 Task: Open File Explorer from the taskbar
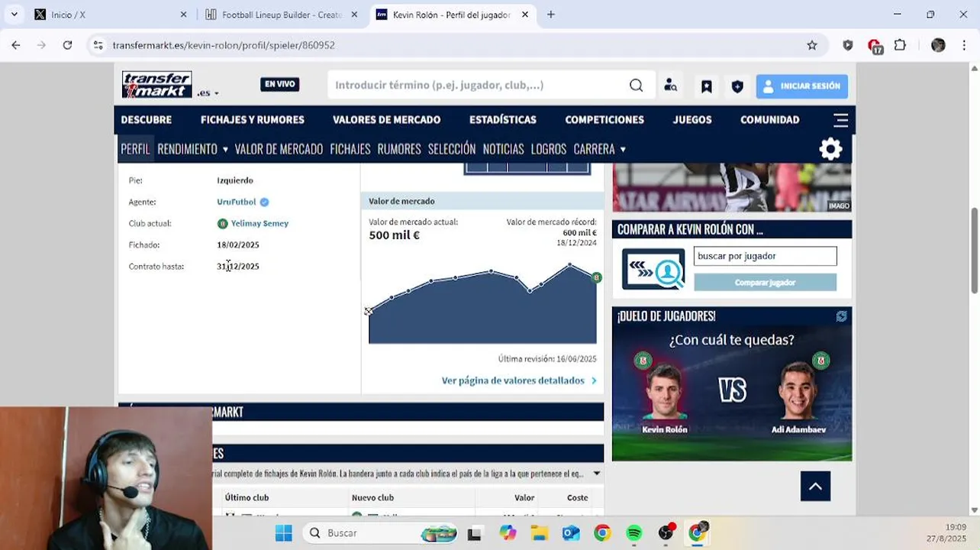(x=539, y=532)
